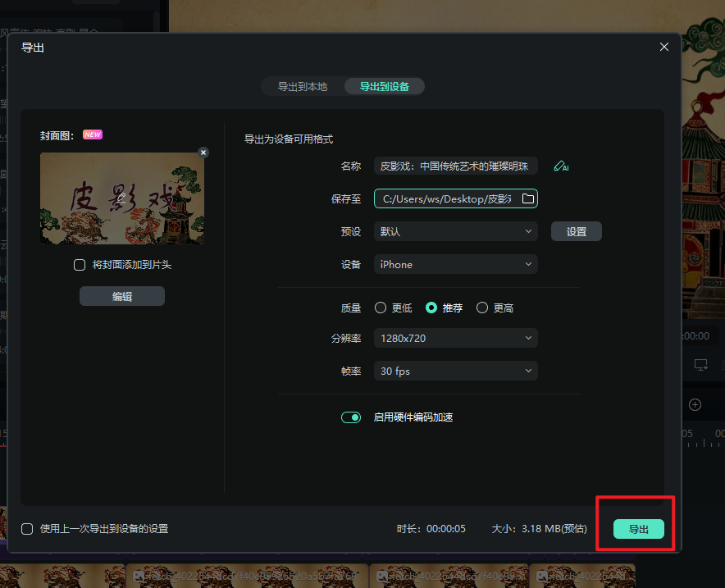The image size is (725, 588).
Task: Click the 皮影戏 cover thumbnail image
Action: tap(122, 198)
